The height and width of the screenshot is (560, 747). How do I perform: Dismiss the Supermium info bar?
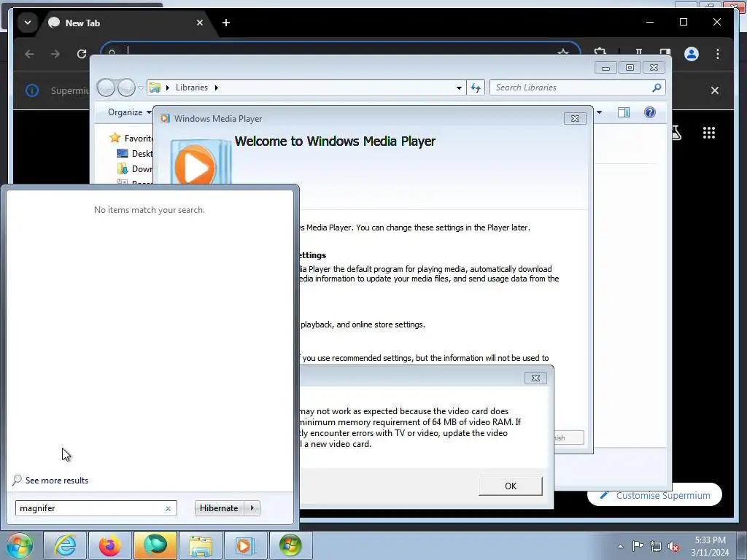click(715, 90)
